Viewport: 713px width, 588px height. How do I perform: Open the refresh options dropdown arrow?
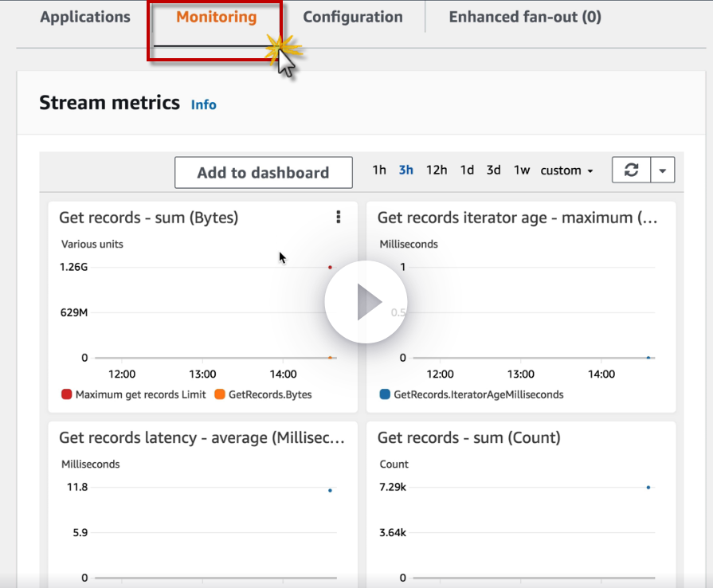click(x=663, y=170)
